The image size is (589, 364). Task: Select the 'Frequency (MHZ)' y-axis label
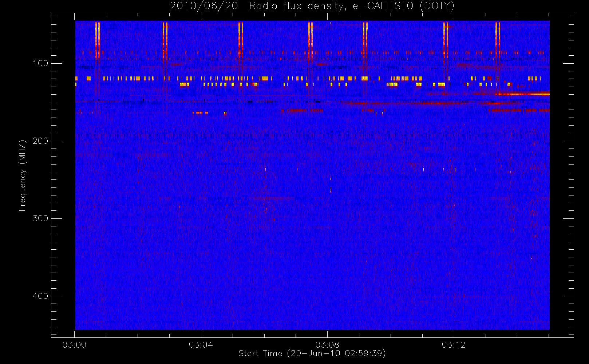pos(23,175)
